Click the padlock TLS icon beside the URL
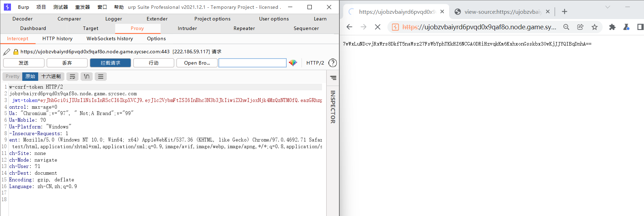Image resolution: width=644 pixels, height=216 pixels. (16, 52)
